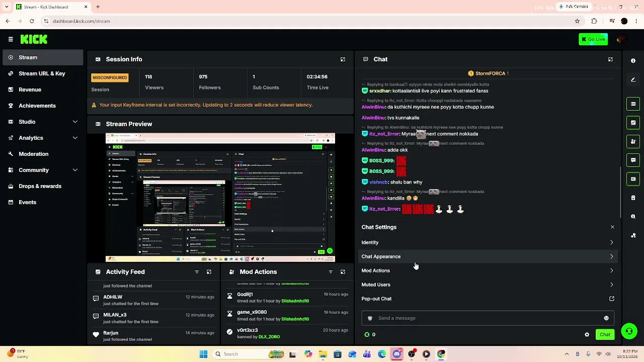Open Discord from the Windows taskbar
644x362 pixels.
(x=397, y=354)
